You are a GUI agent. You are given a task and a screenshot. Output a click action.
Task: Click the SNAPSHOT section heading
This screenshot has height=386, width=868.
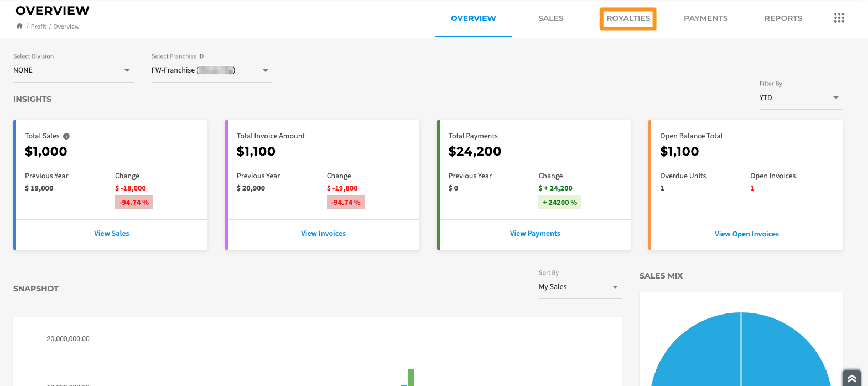click(x=36, y=289)
